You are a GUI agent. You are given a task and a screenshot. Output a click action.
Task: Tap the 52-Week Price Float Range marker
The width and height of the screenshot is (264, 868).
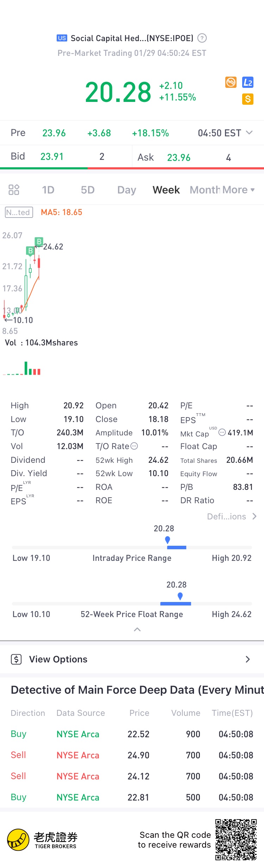click(180, 596)
